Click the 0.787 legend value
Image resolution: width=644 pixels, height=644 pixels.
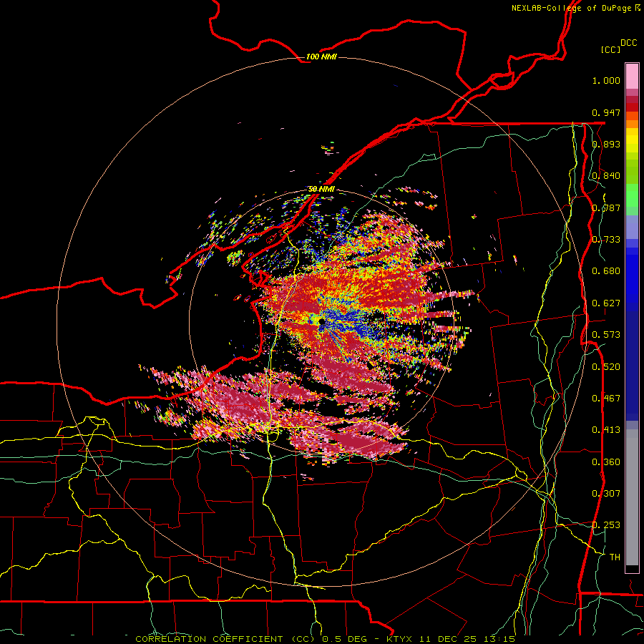tap(606, 208)
